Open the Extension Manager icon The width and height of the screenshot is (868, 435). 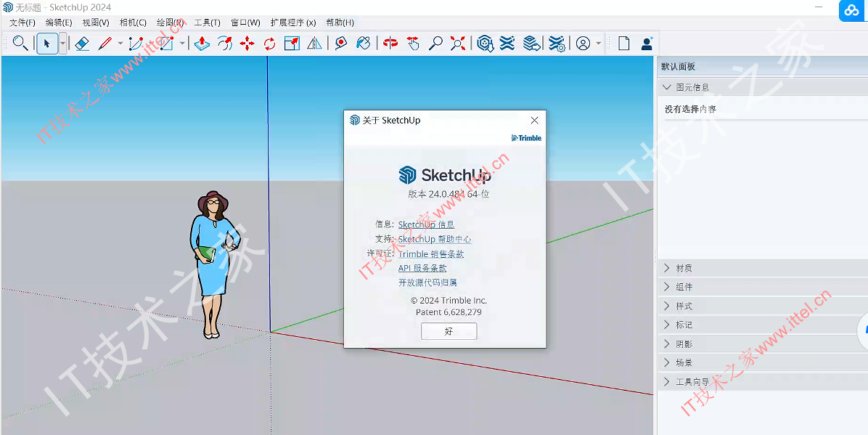pyautogui.click(x=557, y=44)
